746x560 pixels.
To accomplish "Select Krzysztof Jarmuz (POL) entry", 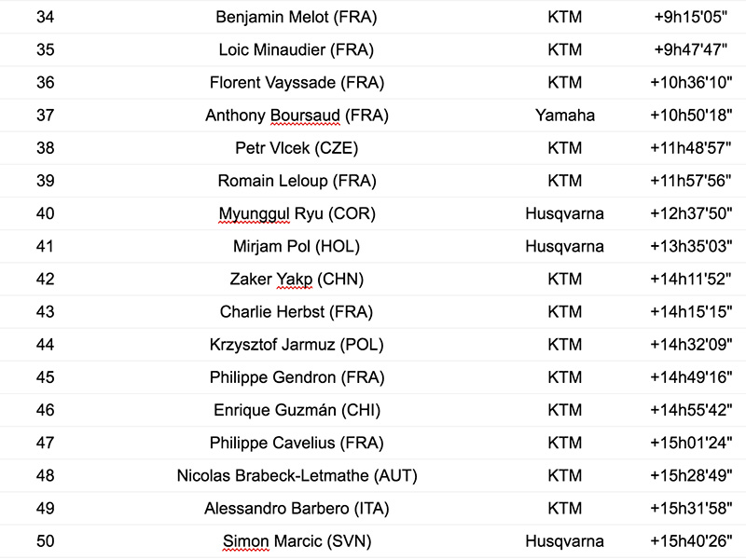I will click(x=297, y=345).
